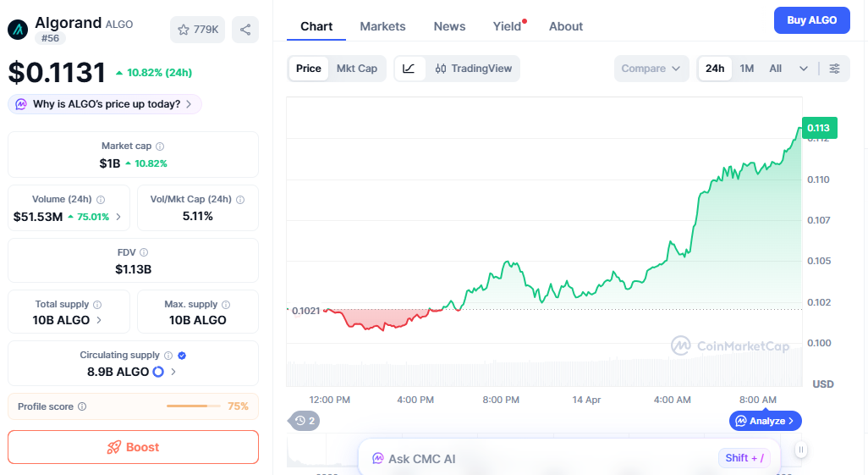Click the Analyze button
The width and height of the screenshot is (868, 475).
[x=765, y=421]
